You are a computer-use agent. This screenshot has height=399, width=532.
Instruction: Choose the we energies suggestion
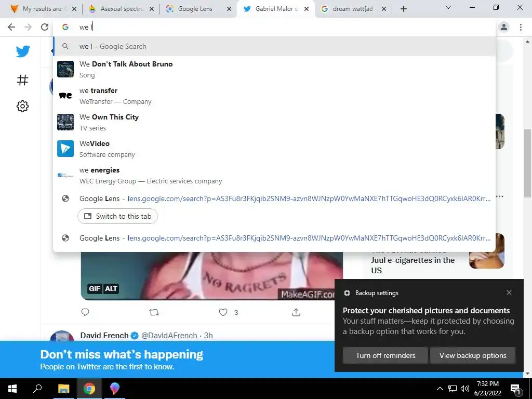[274, 175]
